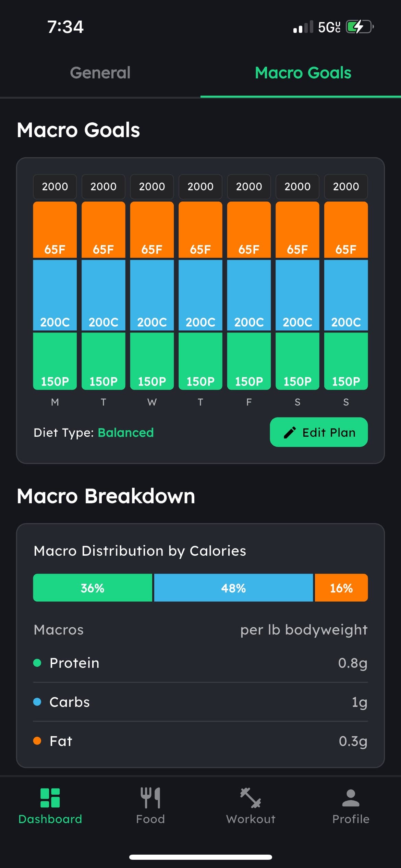401x868 pixels.
Task: Tap the Food fork and knife icon
Action: tap(150, 797)
